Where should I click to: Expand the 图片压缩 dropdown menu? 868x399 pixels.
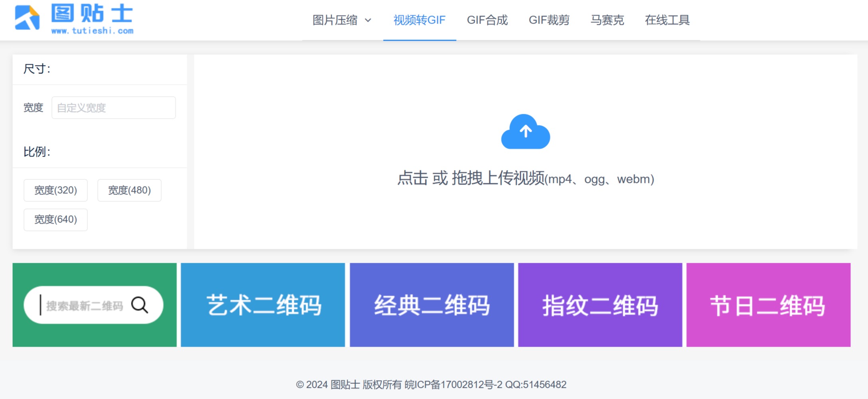coord(341,20)
